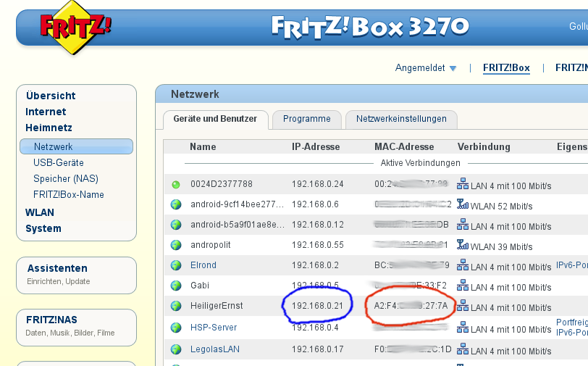Click globe icon next to HeiligerErnst

click(175, 306)
